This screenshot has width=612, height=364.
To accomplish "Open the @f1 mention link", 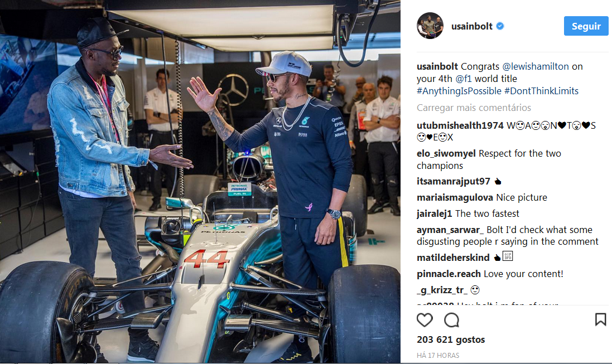I will click(x=464, y=79).
